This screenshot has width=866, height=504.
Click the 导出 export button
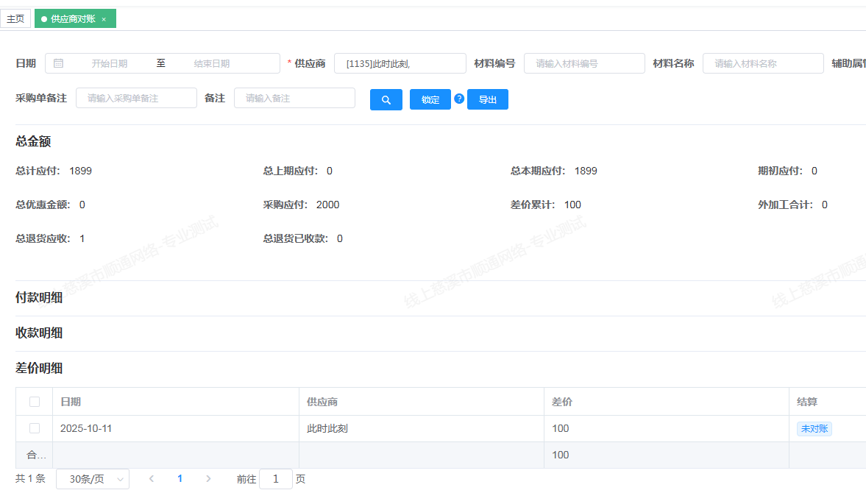tap(487, 100)
